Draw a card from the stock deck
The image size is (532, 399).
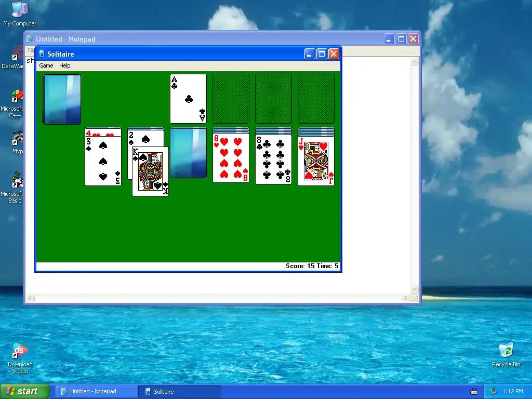62,99
